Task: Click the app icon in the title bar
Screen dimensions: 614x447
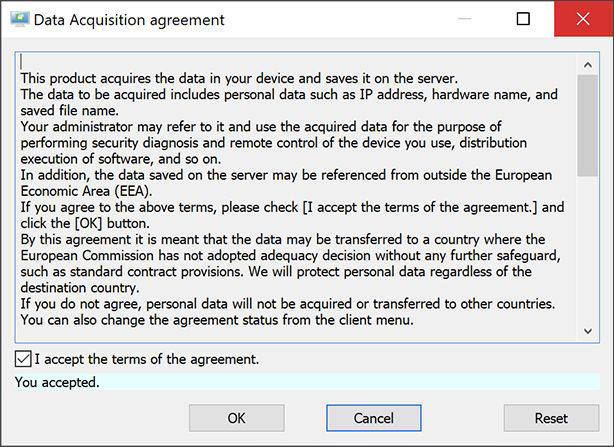Action: pos(20,19)
